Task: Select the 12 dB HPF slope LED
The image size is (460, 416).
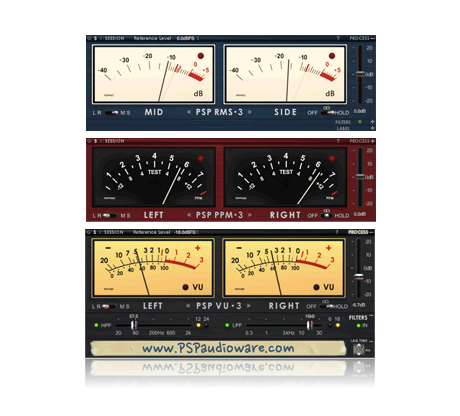Action: (x=198, y=325)
